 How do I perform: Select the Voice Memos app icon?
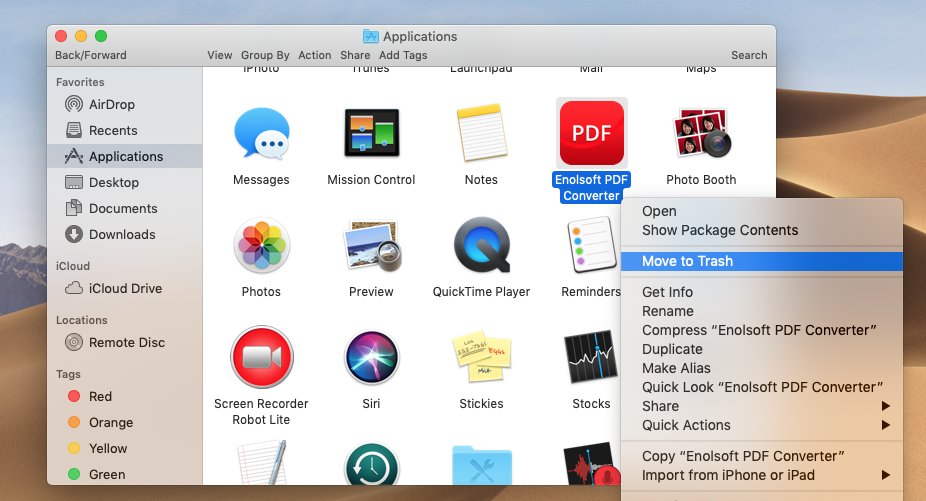click(592, 464)
